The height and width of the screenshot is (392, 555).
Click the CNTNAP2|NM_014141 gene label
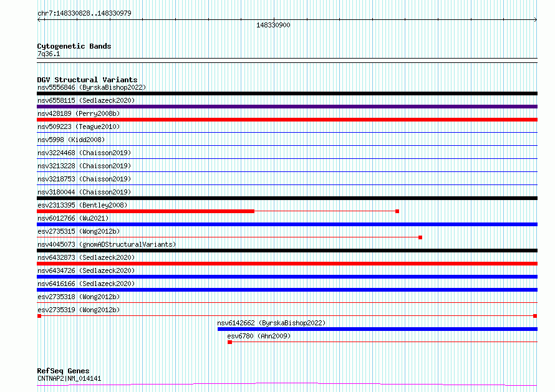click(69, 378)
